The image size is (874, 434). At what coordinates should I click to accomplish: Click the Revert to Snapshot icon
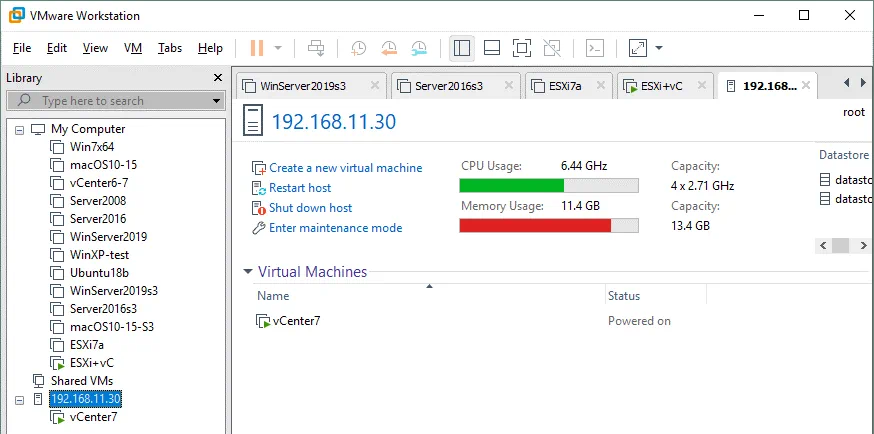pyautogui.click(x=389, y=48)
